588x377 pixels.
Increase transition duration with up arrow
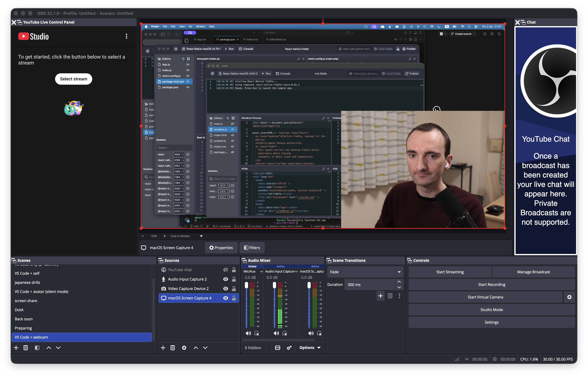399,282
